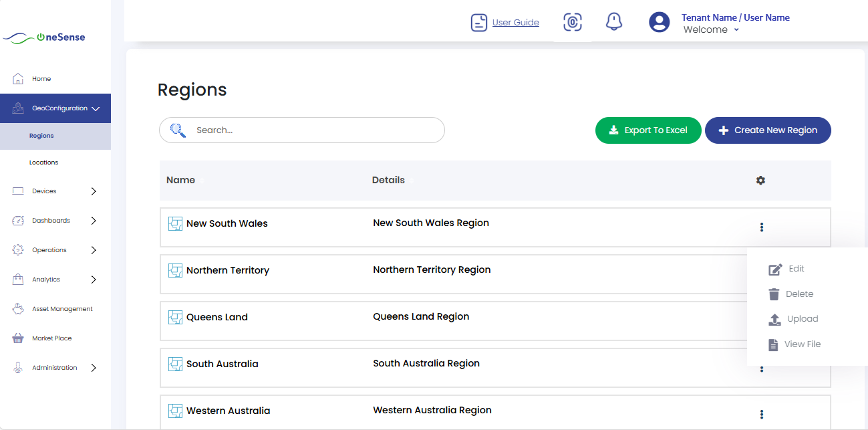Click the fingerprint scan icon in header
The height and width of the screenshot is (430, 868).
click(572, 22)
